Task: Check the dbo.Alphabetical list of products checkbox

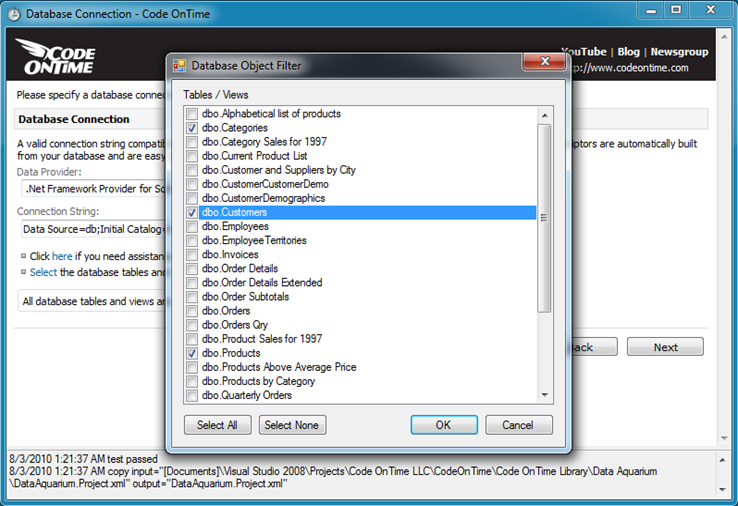Action: point(192,114)
